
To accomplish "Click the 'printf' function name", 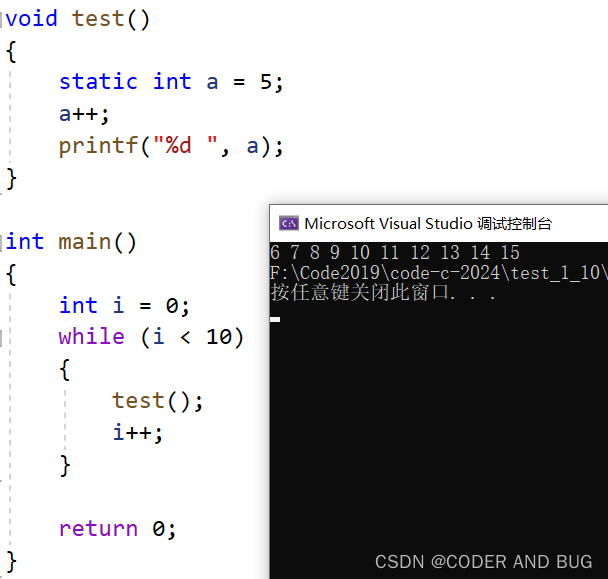I will point(98,147).
